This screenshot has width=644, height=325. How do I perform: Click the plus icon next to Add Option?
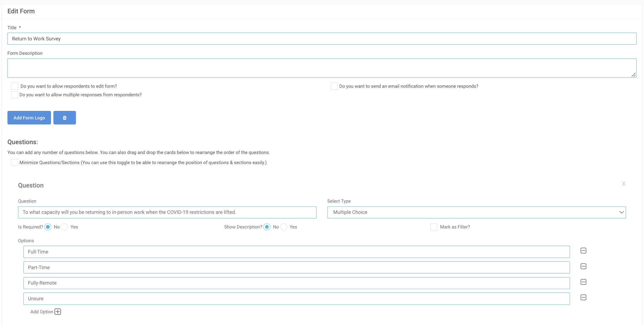pyautogui.click(x=58, y=312)
